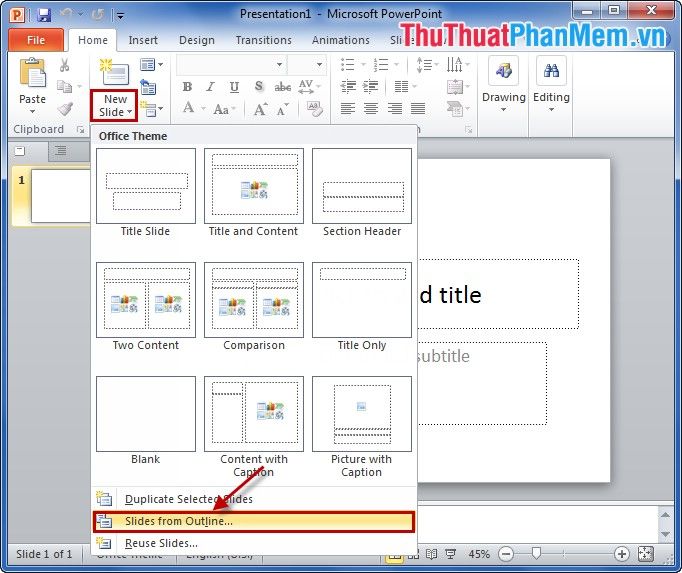Click the Paste clipboard icon
Image resolution: width=682 pixels, height=573 pixels.
(x=33, y=73)
